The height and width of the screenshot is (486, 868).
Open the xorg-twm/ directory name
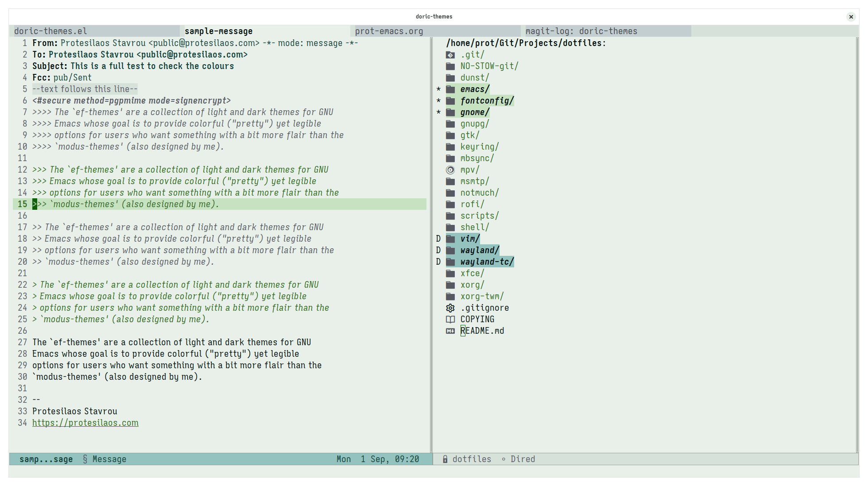[x=482, y=297]
